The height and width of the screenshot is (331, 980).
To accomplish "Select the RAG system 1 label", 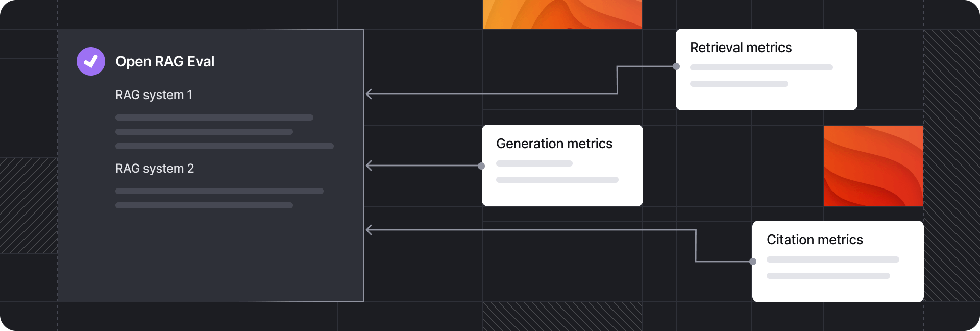I will pyautogui.click(x=154, y=95).
